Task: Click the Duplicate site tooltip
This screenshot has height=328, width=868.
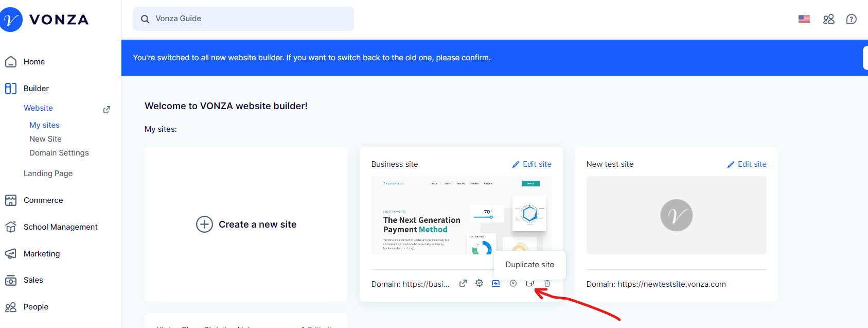Action: [x=530, y=265]
